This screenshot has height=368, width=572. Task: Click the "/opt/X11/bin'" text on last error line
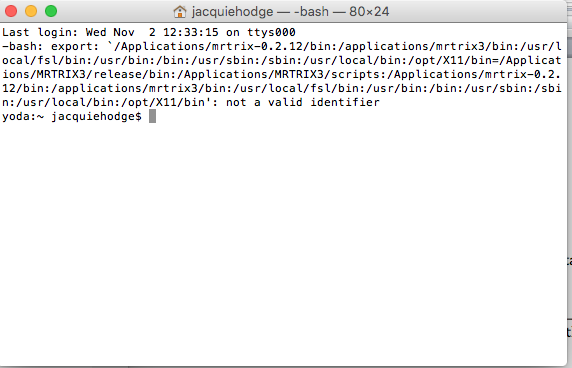pyautogui.click(x=167, y=102)
